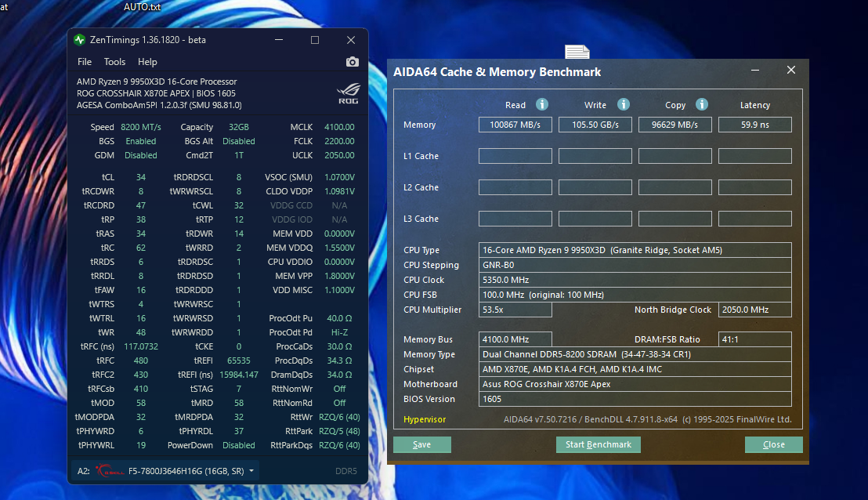The height and width of the screenshot is (500, 868).
Task: Select the AUTO.txt desktop file
Action: point(142,7)
